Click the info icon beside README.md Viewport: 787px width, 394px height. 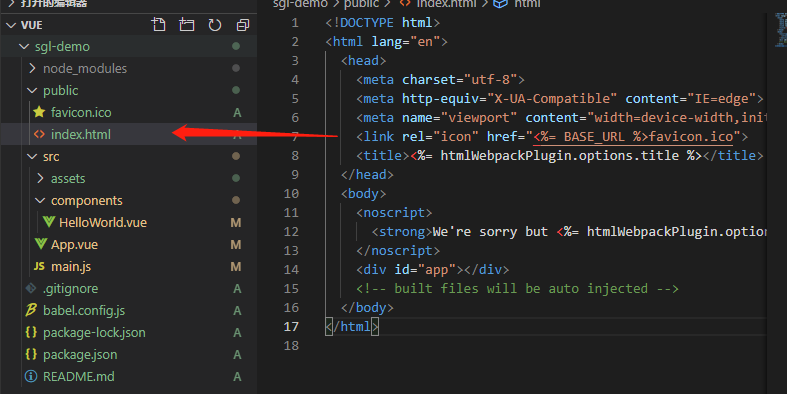click(31, 376)
